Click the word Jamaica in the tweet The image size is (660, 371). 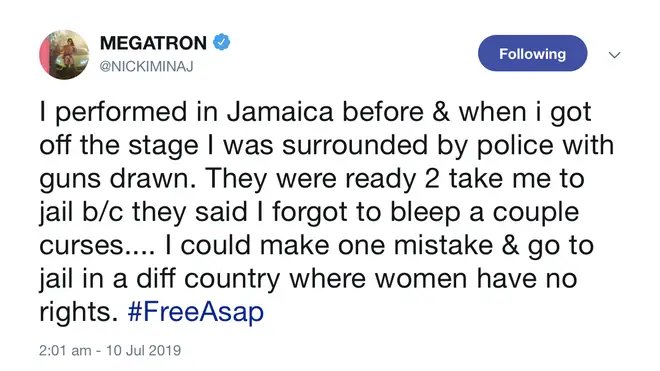coord(280,112)
